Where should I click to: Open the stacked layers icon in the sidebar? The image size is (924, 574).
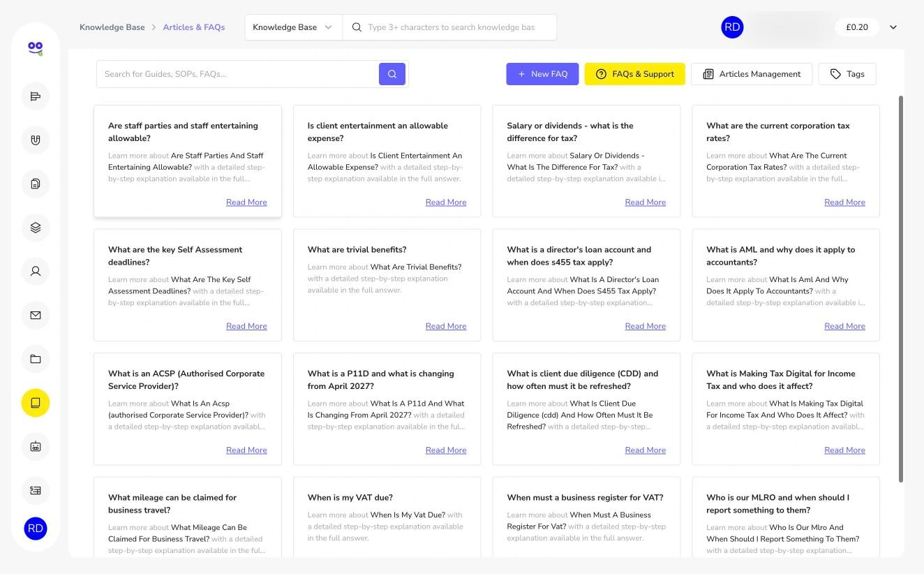click(x=36, y=228)
